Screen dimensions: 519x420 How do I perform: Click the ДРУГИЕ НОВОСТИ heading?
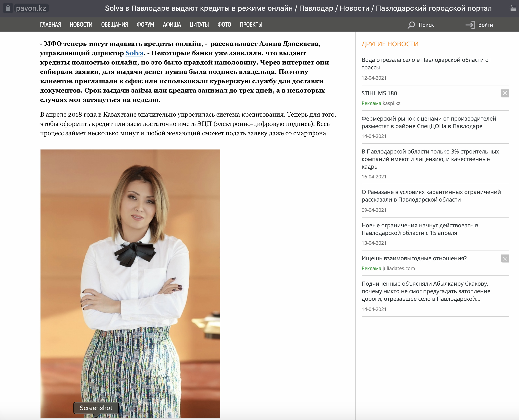390,44
